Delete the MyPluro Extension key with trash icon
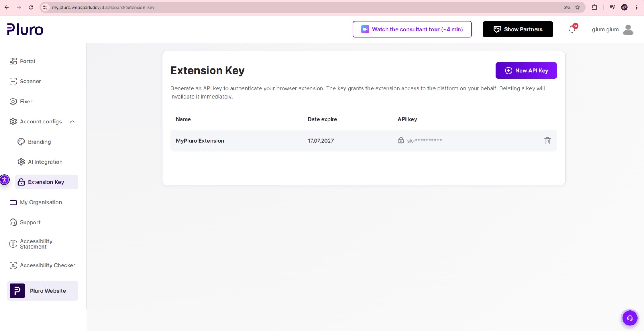 point(547,141)
